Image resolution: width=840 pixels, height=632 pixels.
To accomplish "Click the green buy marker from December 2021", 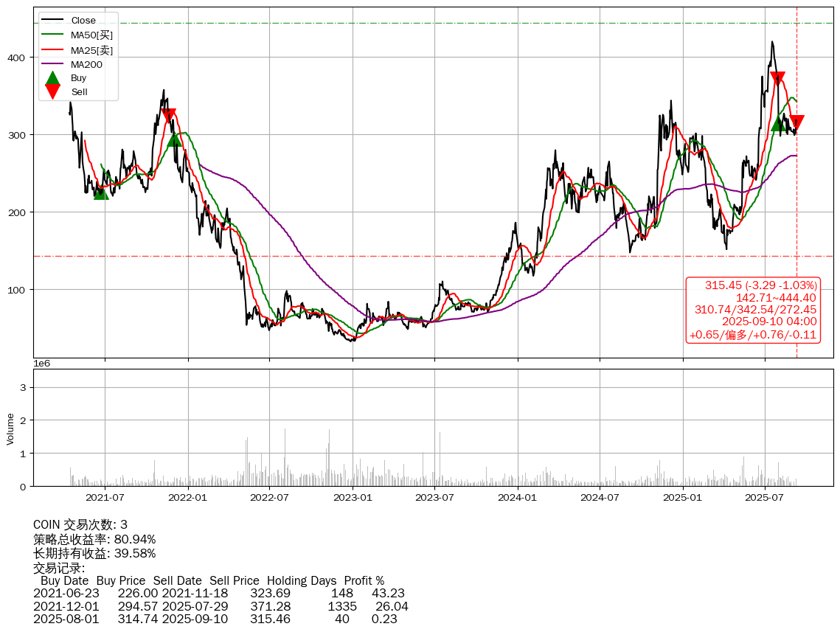I will (174, 139).
